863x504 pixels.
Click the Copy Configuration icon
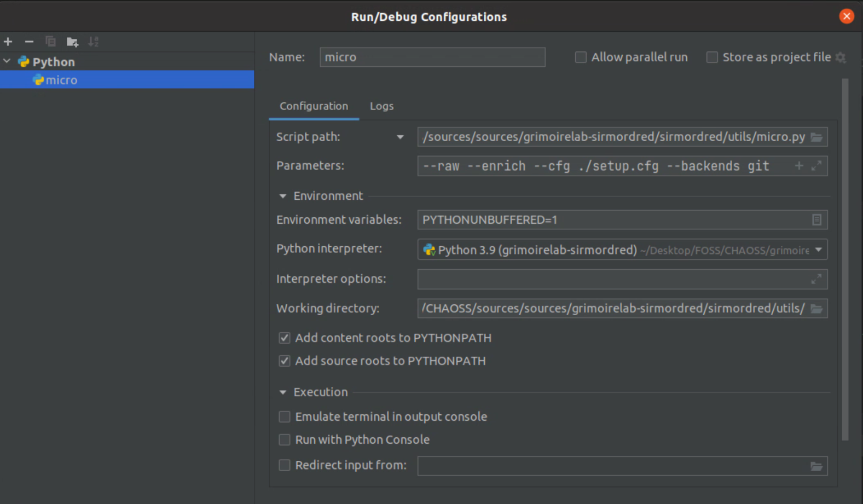point(50,42)
